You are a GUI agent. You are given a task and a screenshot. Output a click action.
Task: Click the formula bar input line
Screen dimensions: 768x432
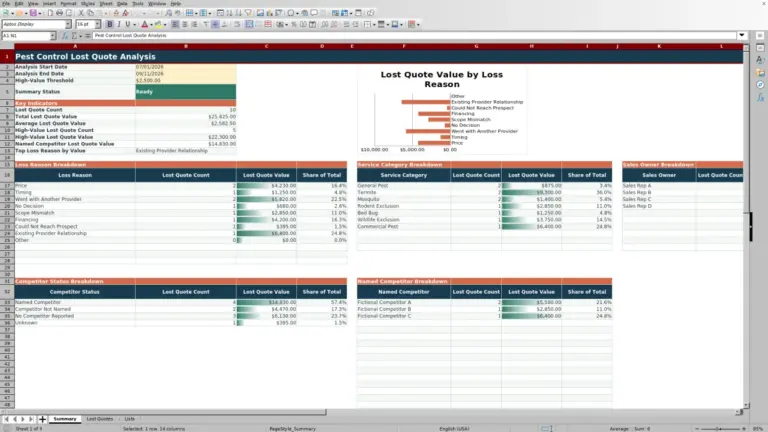pos(414,36)
